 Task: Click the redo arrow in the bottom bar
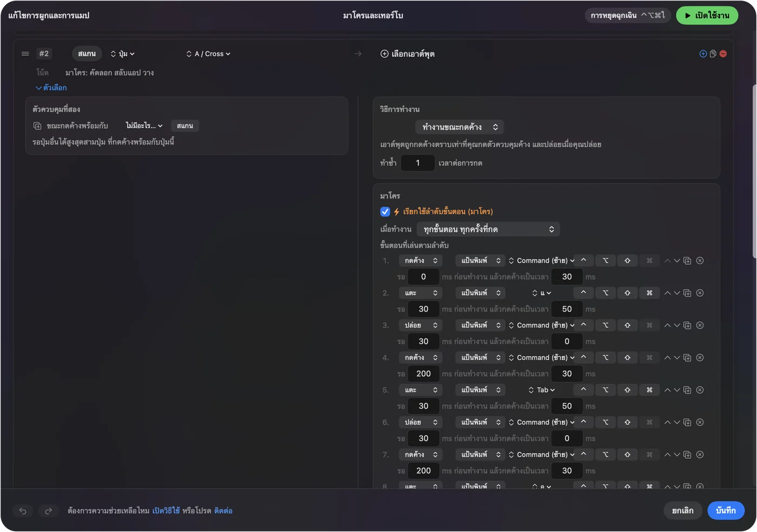48,510
